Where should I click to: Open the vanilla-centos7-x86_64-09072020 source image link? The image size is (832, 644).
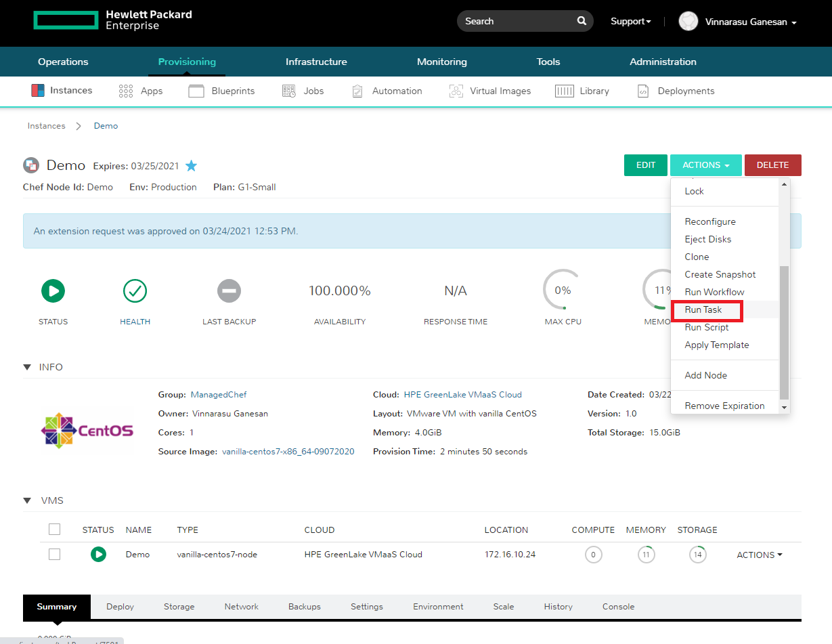click(x=288, y=451)
